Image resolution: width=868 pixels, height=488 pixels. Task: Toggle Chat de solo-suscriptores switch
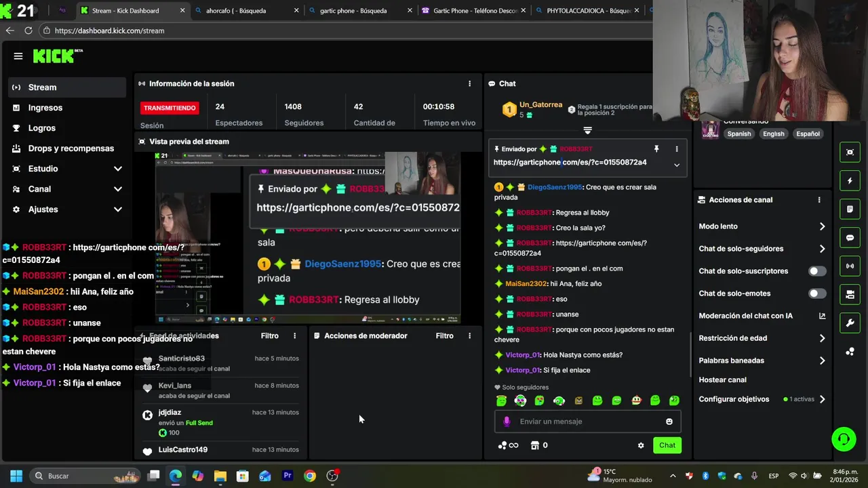[817, 271]
